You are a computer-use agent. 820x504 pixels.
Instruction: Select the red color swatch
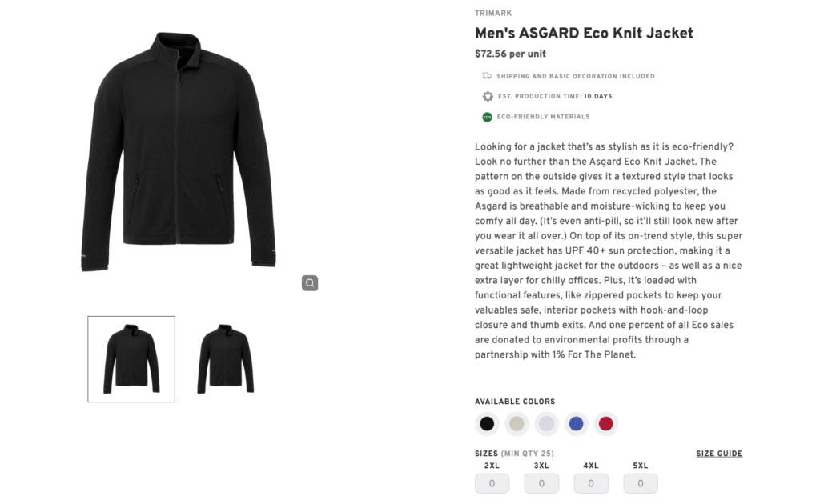pos(606,423)
